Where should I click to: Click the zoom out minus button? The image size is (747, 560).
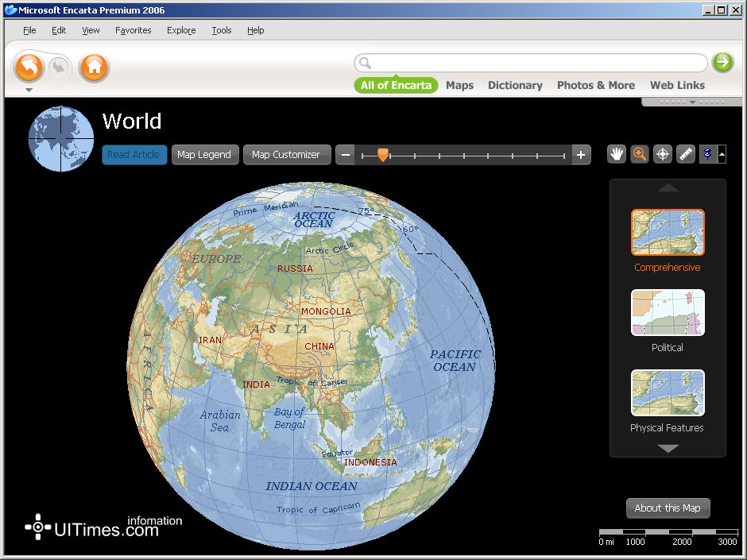346,155
